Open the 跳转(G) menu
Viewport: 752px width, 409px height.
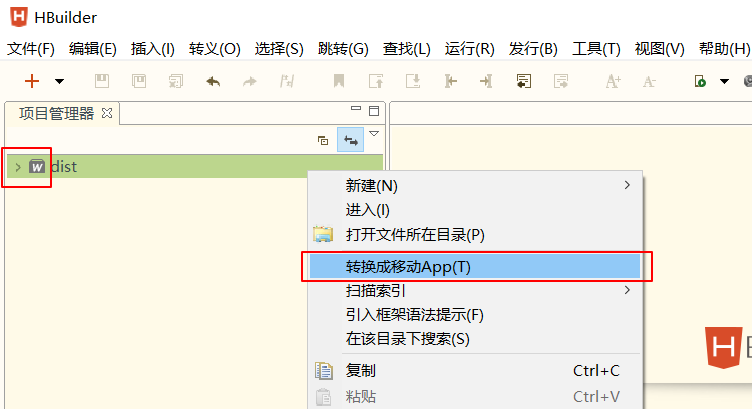coord(343,49)
